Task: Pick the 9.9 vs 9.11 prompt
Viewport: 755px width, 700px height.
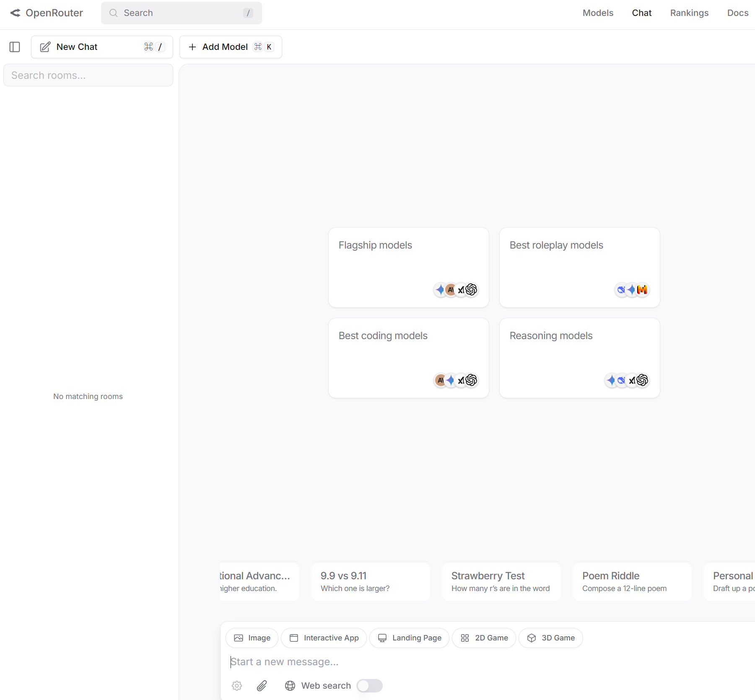Action: tap(371, 582)
